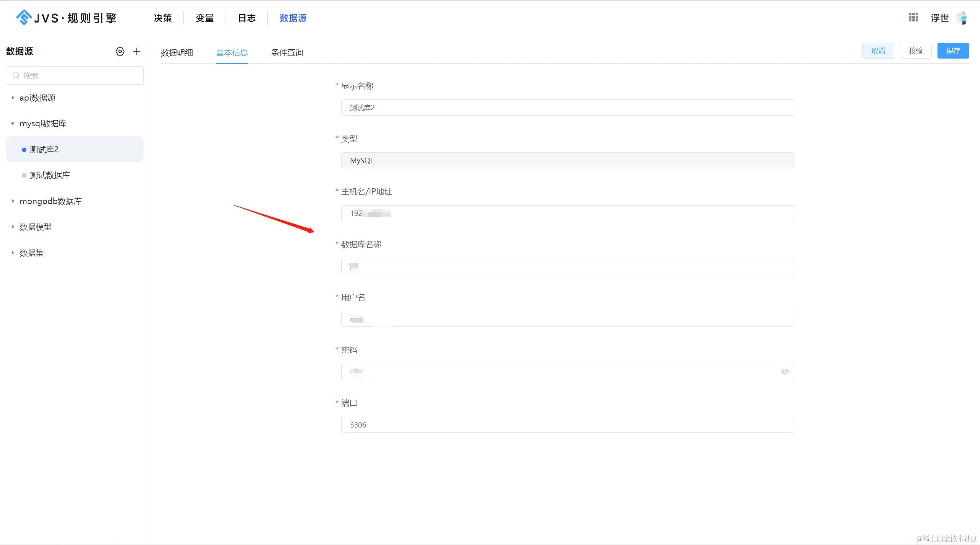
Task: Collapse the mysql数据库 tree node
Action: pos(13,124)
